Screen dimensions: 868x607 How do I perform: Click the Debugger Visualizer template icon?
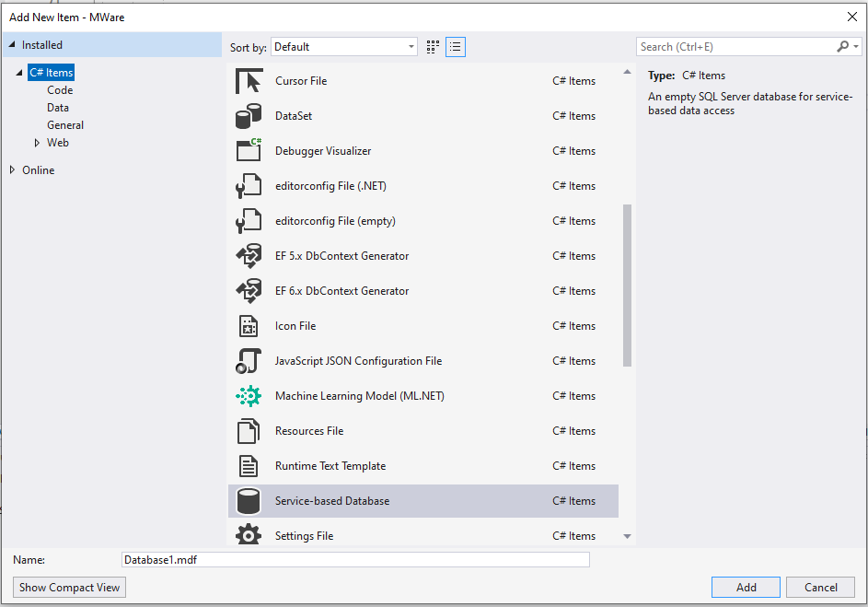point(249,150)
